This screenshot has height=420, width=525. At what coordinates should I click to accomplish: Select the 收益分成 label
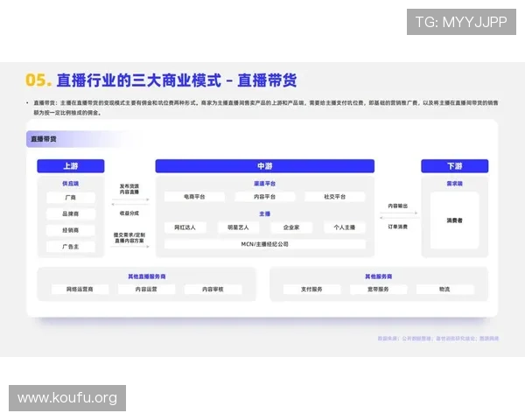click(x=129, y=213)
